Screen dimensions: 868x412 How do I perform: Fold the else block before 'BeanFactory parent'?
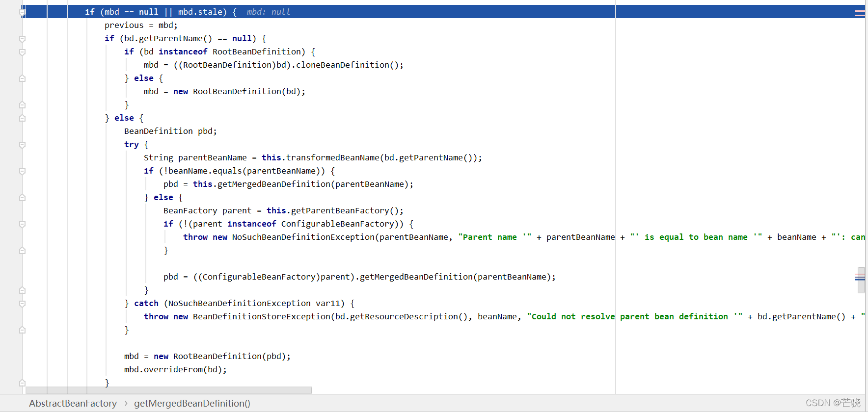click(22, 197)
